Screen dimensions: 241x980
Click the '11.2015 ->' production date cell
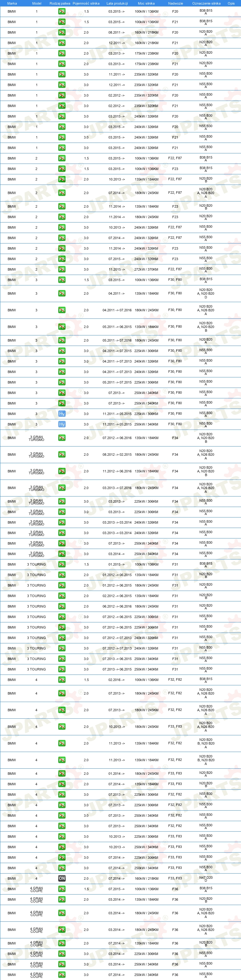pyautogui.click(x=117, y=269)
